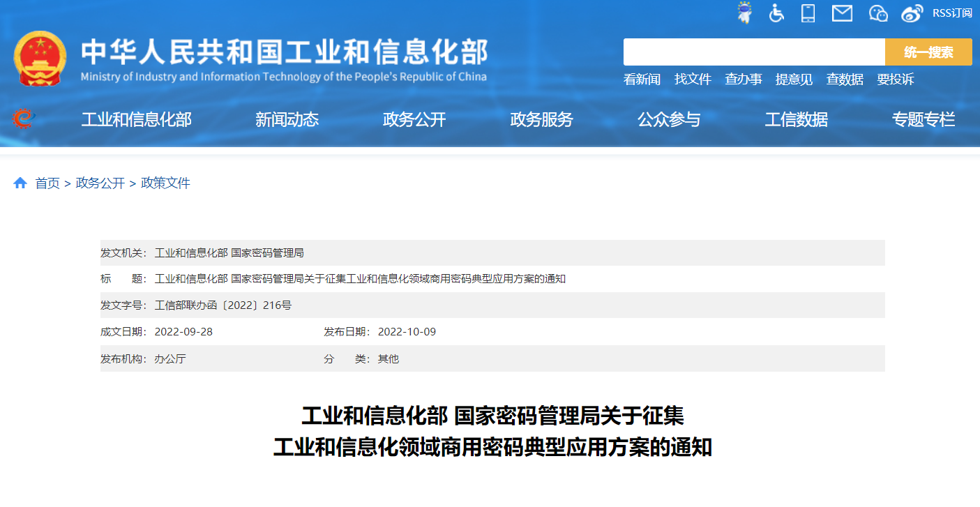Click the home icon in breadcrumb

coord(20,183)
